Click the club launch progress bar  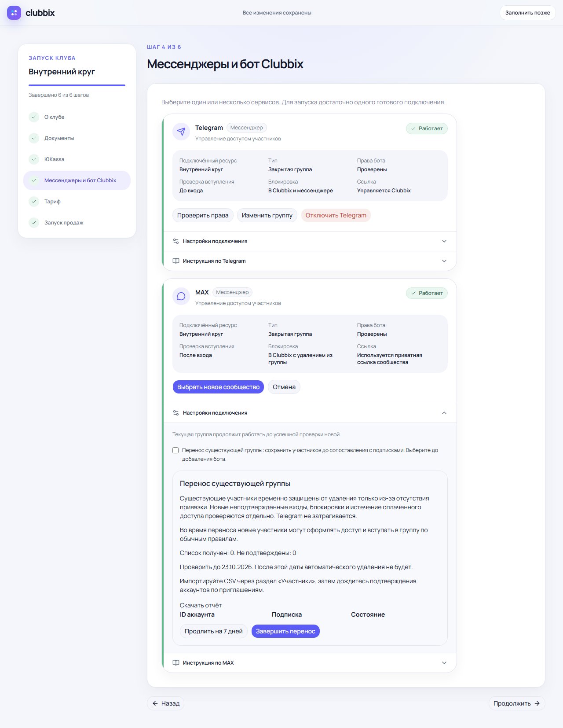pos(77,85)
